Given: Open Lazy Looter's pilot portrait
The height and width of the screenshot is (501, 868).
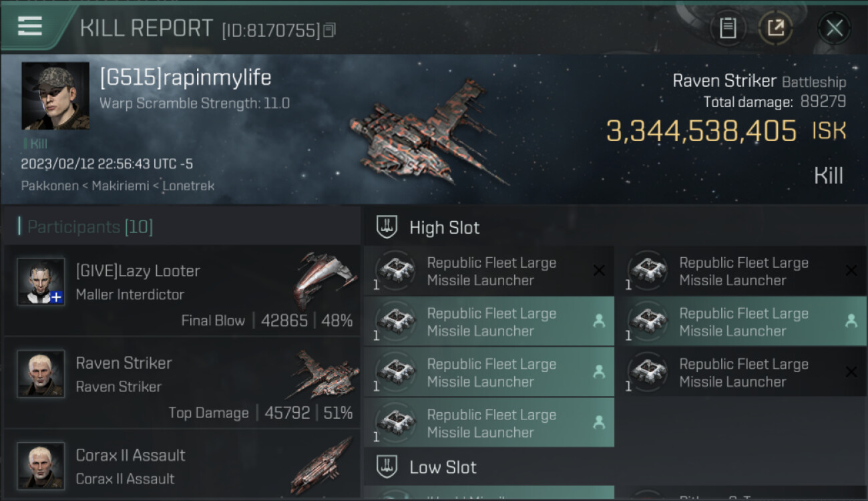Looking at the screenshot, I should click(41, 282).
